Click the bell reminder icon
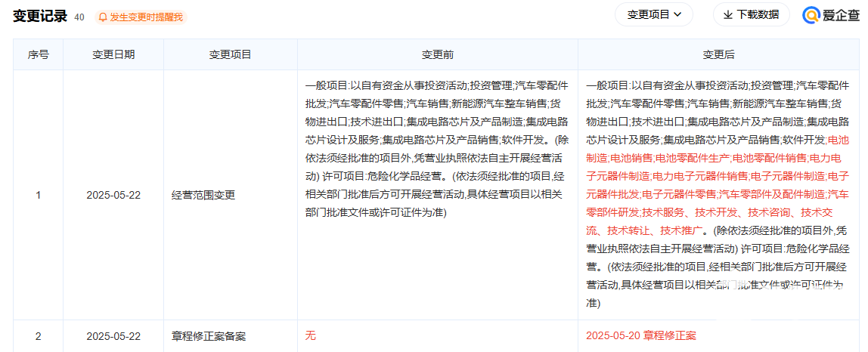 coord(103,17)
